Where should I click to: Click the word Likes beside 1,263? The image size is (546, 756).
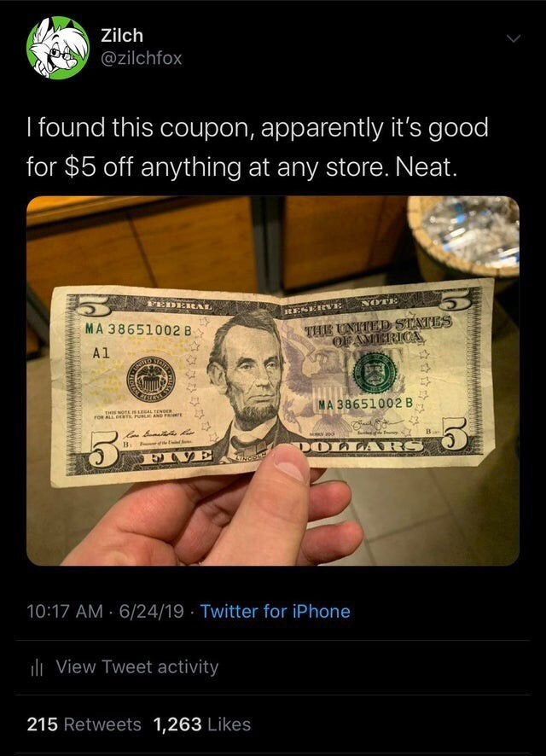pyautogui.click(x=229, y=724)
